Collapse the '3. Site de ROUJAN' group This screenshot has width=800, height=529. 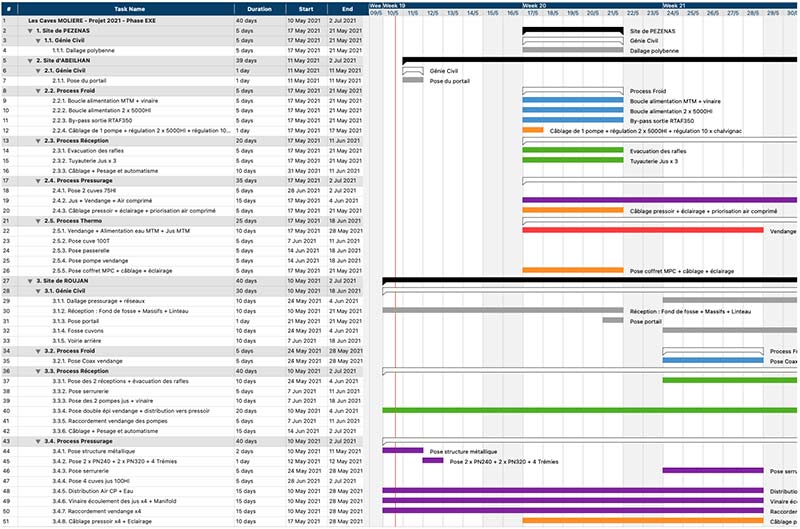30,281
